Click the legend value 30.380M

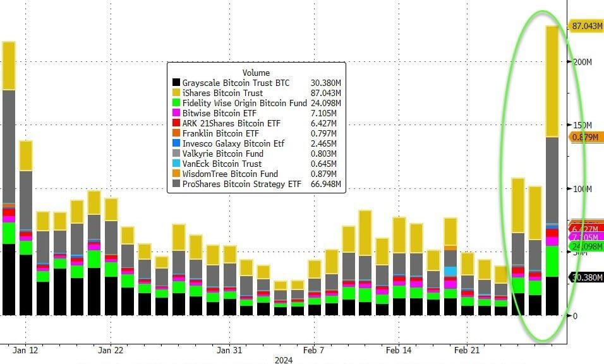coord(326,83)
